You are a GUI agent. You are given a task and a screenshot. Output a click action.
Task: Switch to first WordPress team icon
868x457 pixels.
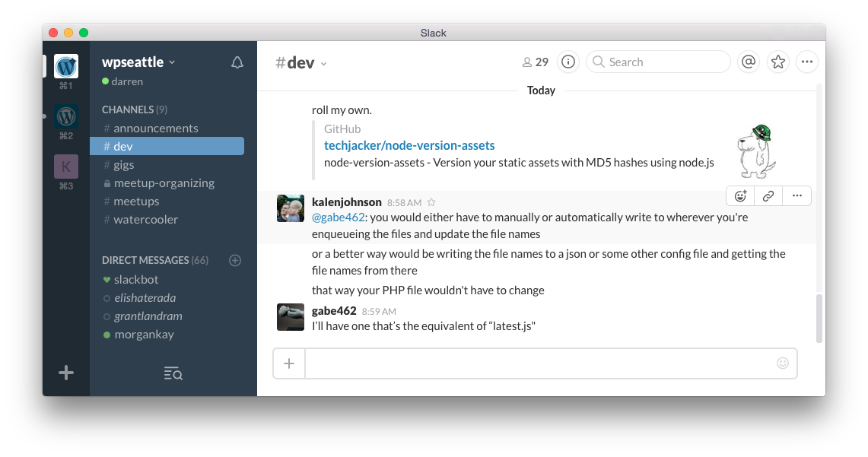[66, 66]
